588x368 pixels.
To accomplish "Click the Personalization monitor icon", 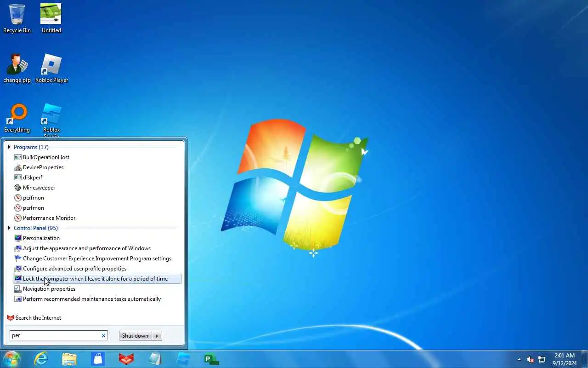I will [18, 238].
